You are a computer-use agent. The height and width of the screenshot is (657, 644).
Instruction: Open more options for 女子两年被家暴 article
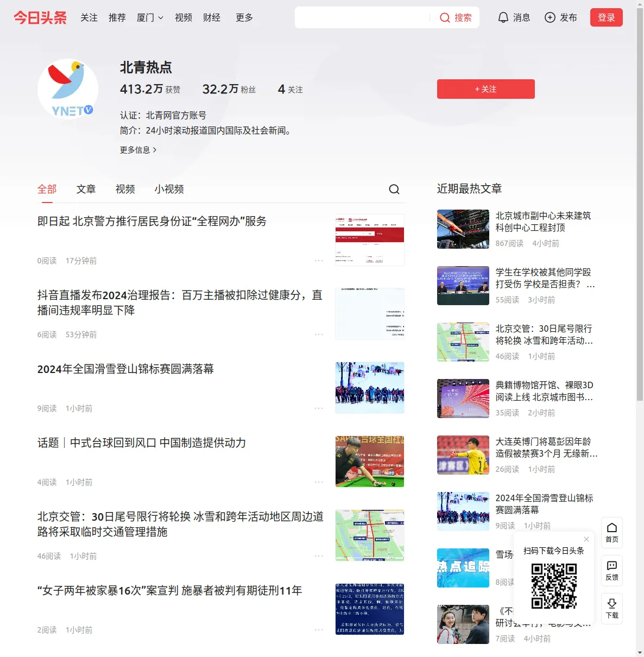point(319,630)
